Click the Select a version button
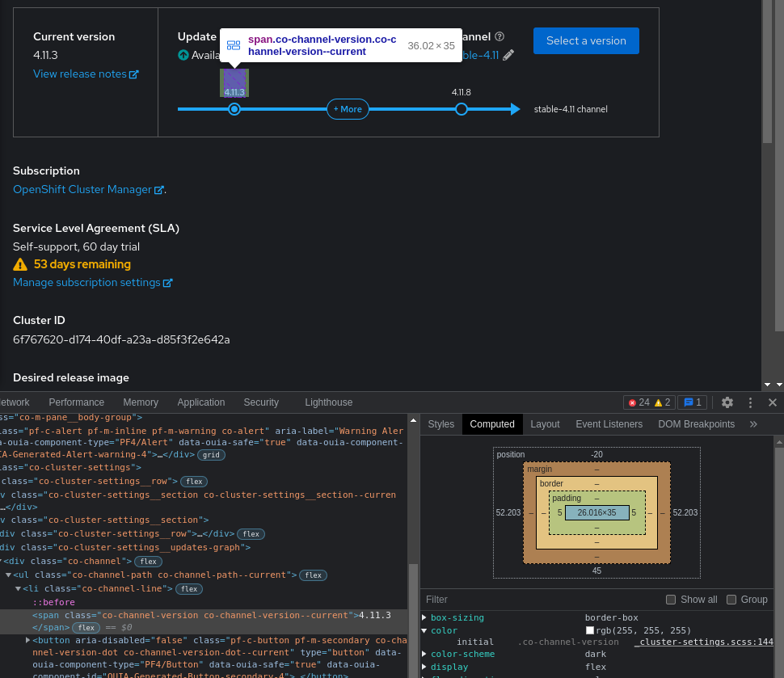The height and width of the screenshot is (678, 784). click(x=586, y=40)
